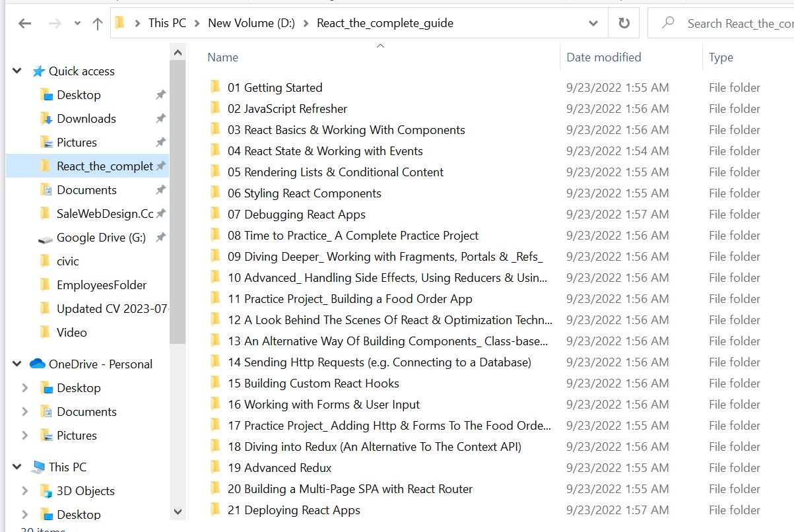Click navigation pane scrollbar down arrow
Screen dimensions: 794x532
[178, 511]
